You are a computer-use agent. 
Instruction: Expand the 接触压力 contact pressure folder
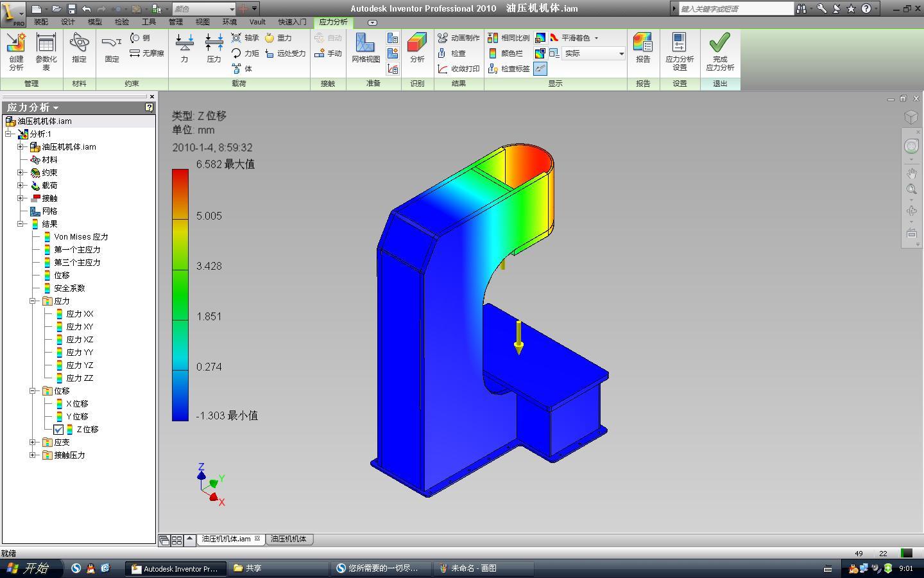pos(33,455)
